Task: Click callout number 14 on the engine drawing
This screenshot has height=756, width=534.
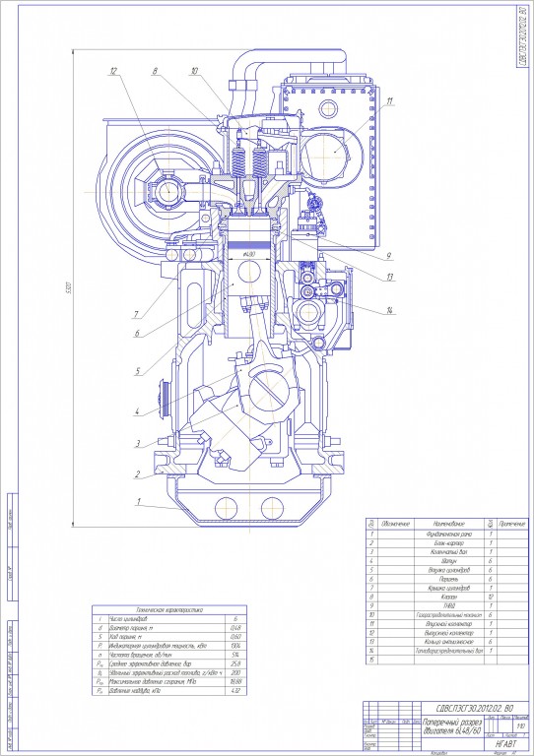Action: (390, 311)
